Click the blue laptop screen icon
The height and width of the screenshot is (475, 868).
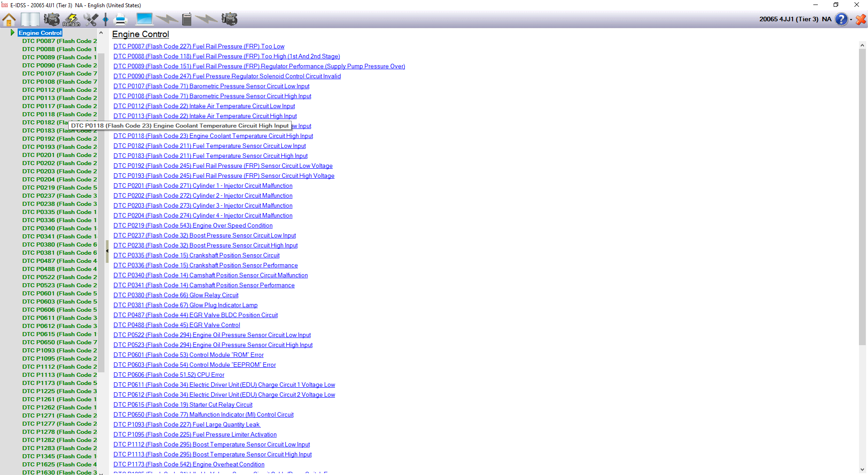tap(144, 19)
